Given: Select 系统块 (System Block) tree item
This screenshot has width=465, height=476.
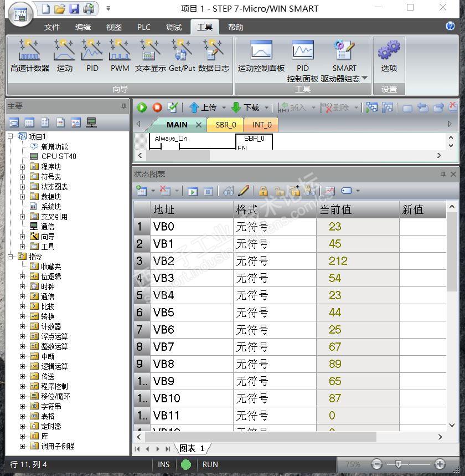Looking at the screenshot, I should pos(51,207).
